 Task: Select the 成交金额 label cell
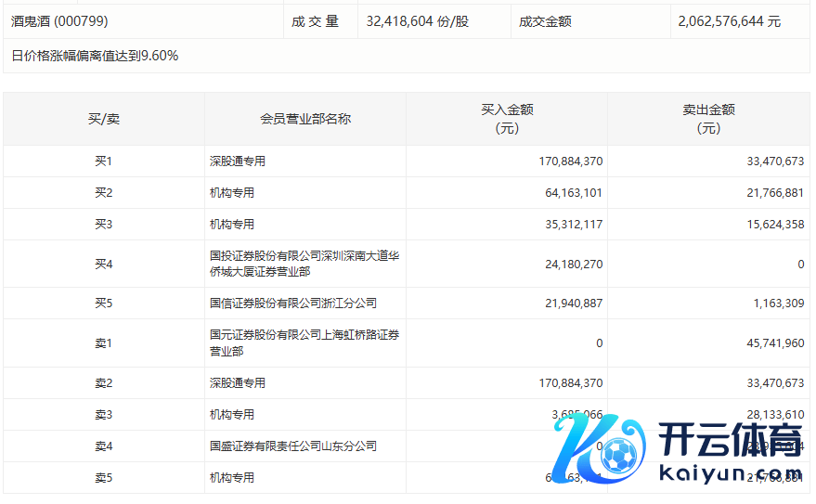click(x=545, y=20)
